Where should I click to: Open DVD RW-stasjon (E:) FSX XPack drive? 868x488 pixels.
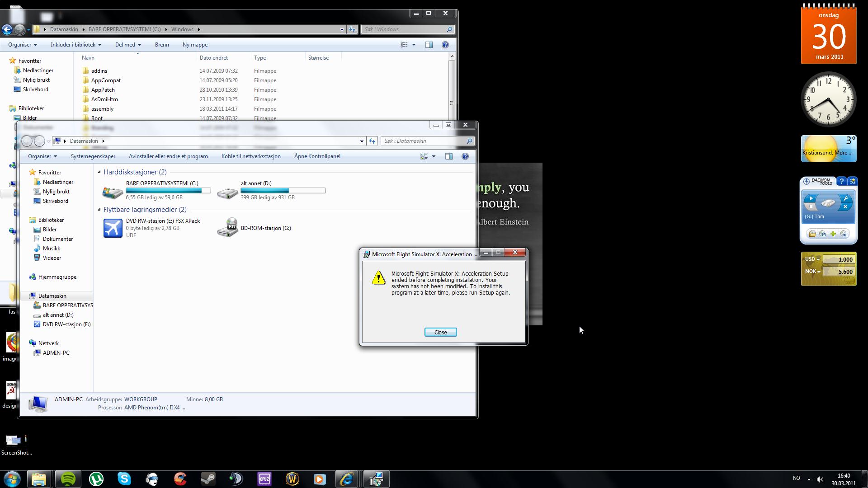pyautogui.click(x=151, y=228)
